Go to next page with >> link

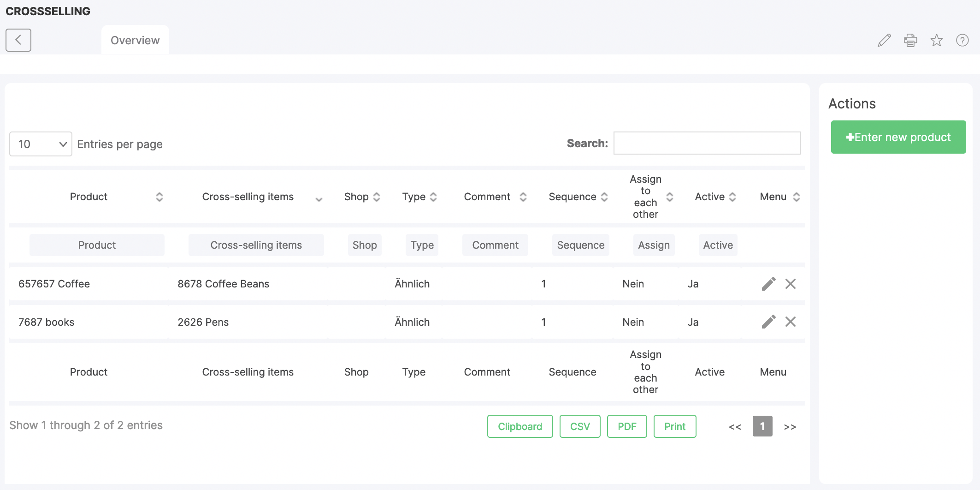(x=790, y=427)
